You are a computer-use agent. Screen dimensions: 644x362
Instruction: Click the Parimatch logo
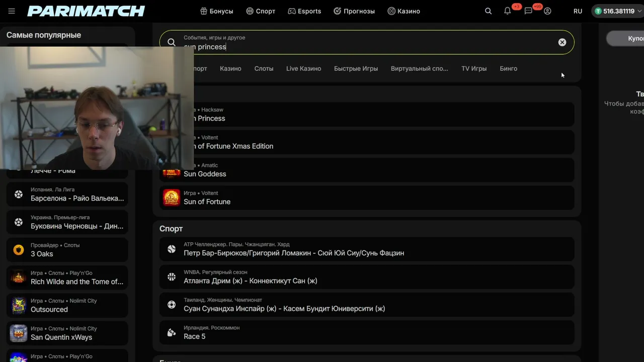point(86,11)
